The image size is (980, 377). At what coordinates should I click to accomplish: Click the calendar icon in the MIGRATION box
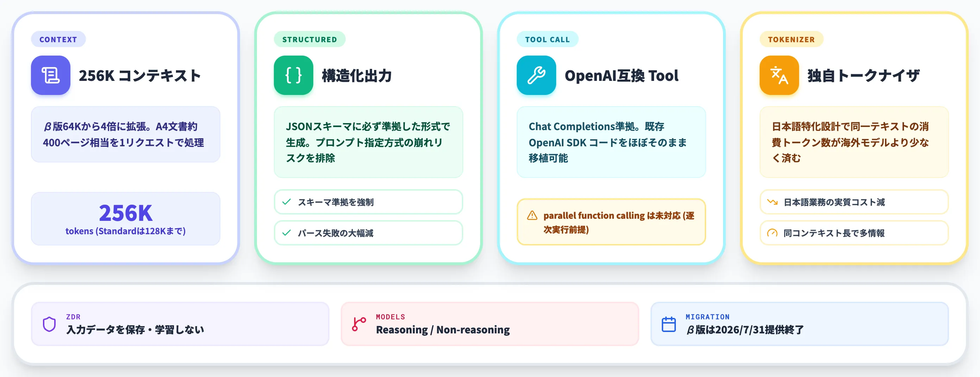668,324
